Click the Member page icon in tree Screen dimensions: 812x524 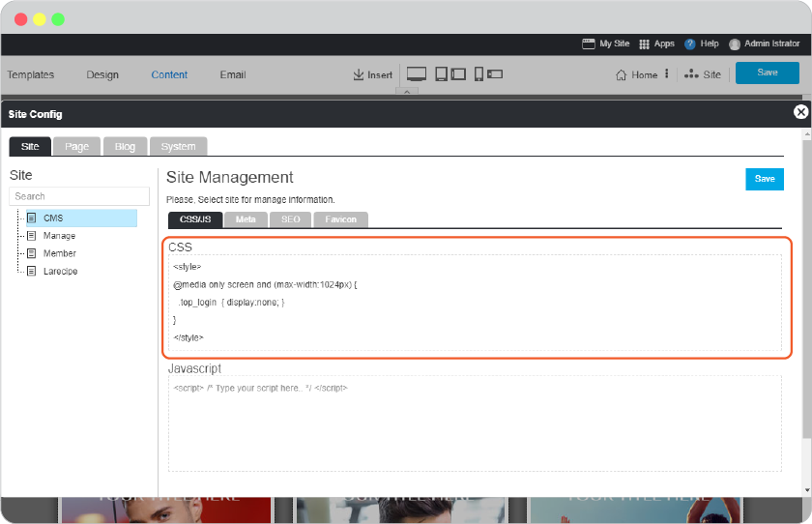click(x=32, y=253)
